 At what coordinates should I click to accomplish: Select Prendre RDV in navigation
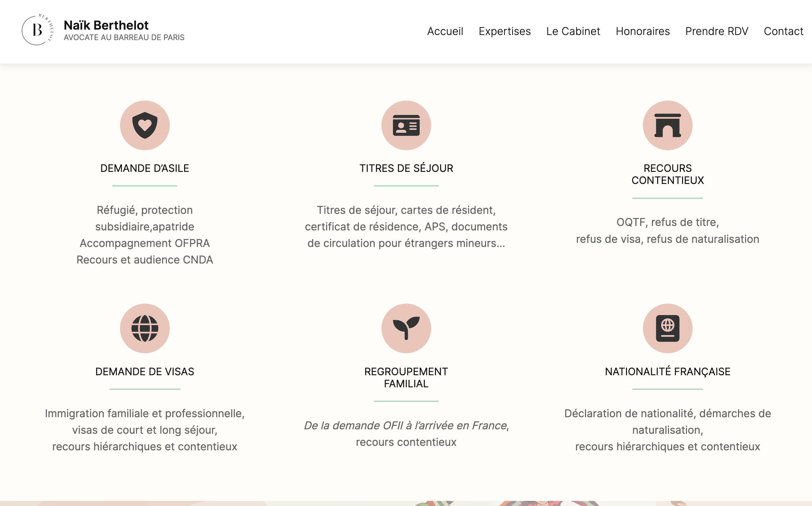716,31
